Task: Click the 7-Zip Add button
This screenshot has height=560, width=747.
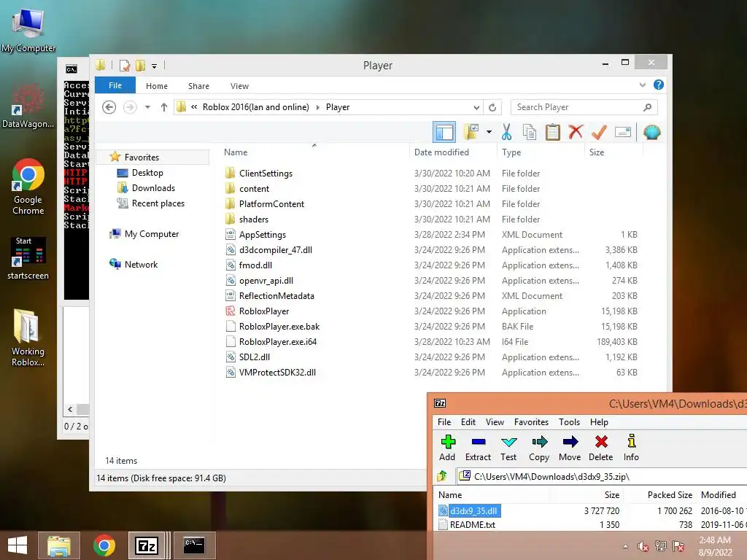Action: tap(447, 448)
